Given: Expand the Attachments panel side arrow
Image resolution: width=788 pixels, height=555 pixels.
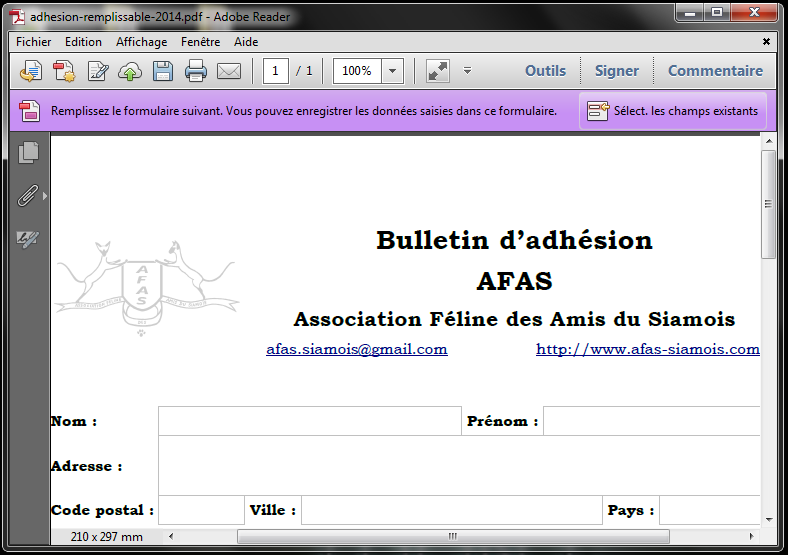Looking at the screenshot, I should pyautogui.click(x=45, y=196).
